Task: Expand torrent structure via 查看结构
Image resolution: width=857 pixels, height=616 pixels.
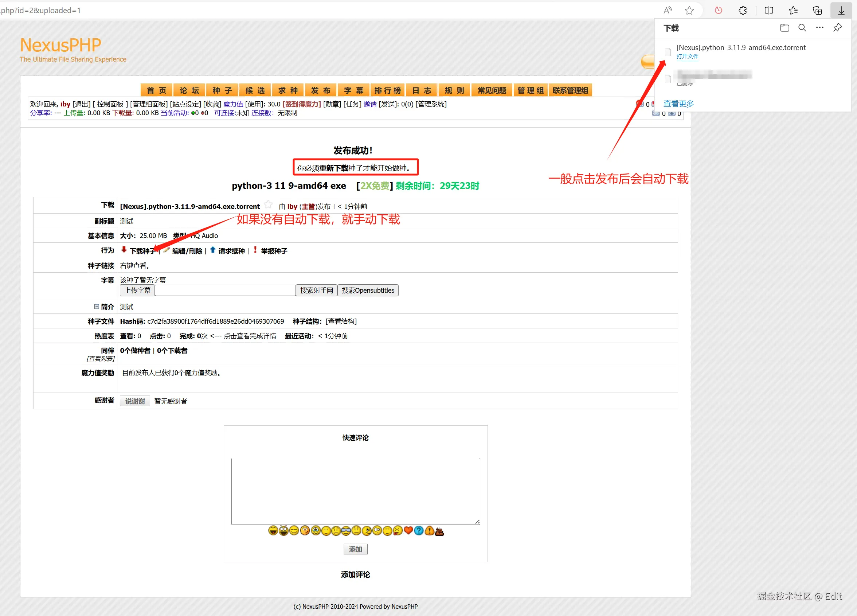Action: point(341,321)
